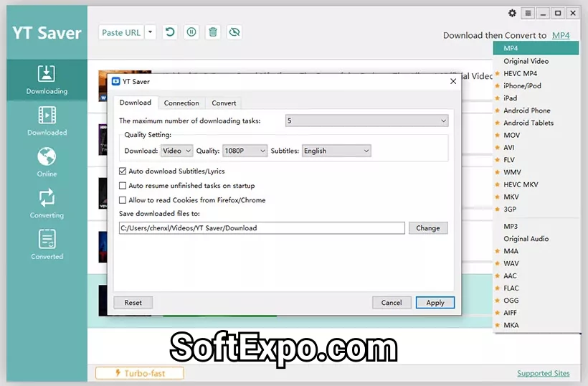Enable Allow to read Cookies from Firefox/Chrome
This screenshot has width=588, height=386.
[x=123, y=200]
